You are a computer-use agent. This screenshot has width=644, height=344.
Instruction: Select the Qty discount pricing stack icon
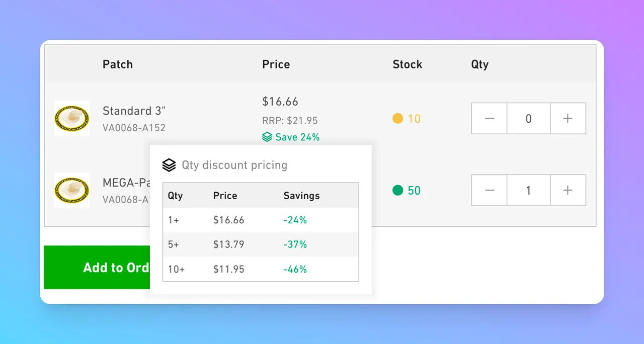[x=169, y=164]
